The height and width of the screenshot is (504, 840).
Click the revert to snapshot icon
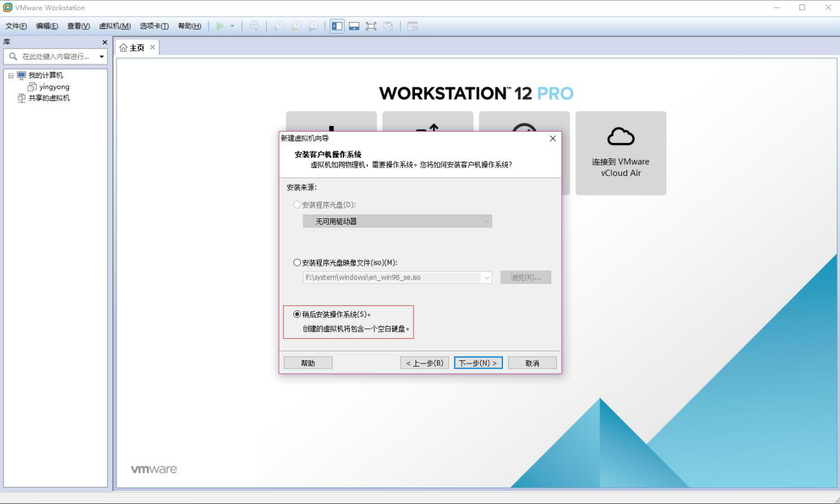296,26
